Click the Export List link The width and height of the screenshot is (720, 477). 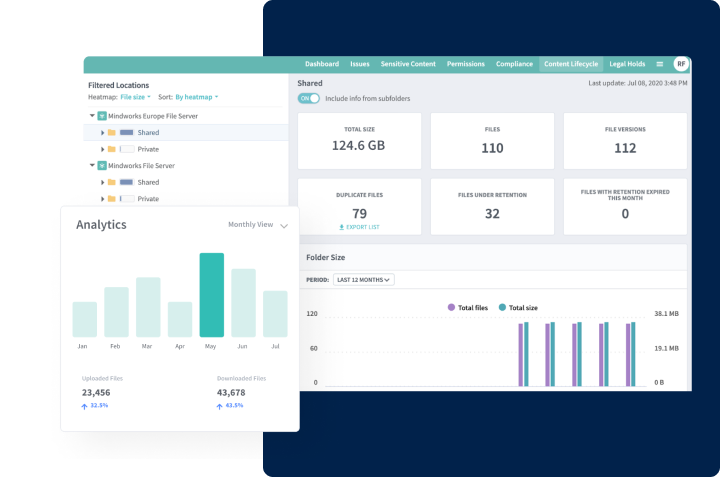(x=364, y=228)
